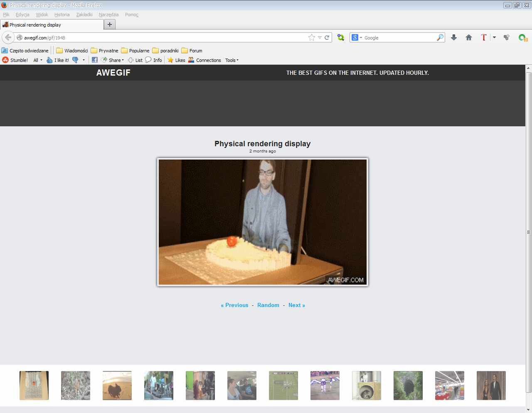
Task: Open the search engine selector dropdown
Action: tap(357, 37)
